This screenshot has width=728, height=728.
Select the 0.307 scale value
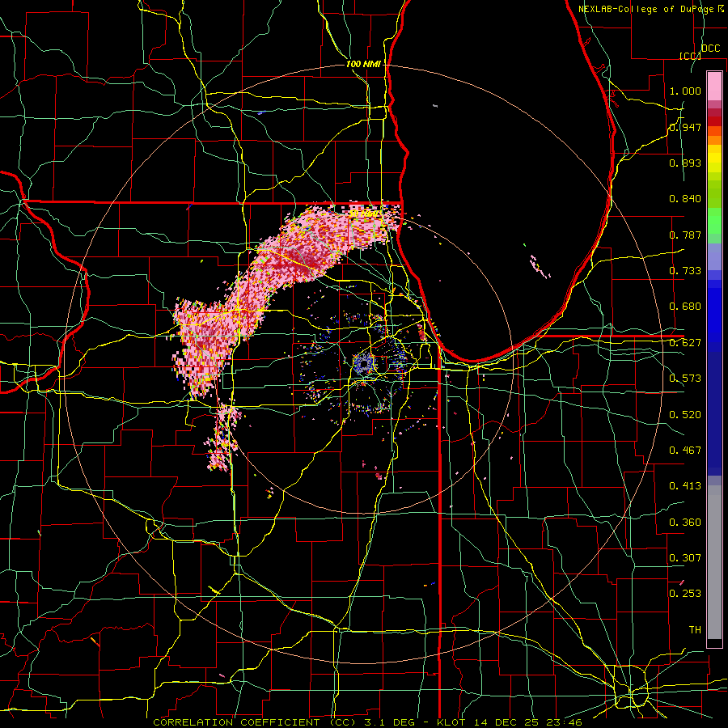(685, 558)
